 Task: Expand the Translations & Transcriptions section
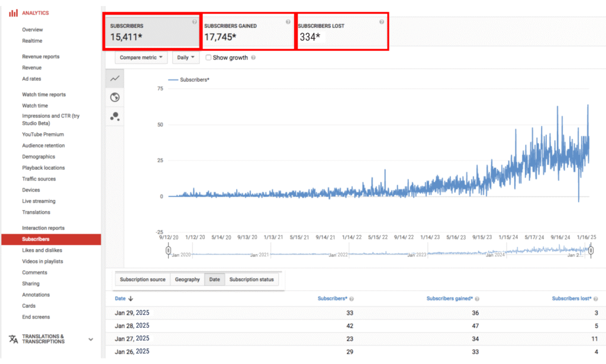click(x=91, y=339)
